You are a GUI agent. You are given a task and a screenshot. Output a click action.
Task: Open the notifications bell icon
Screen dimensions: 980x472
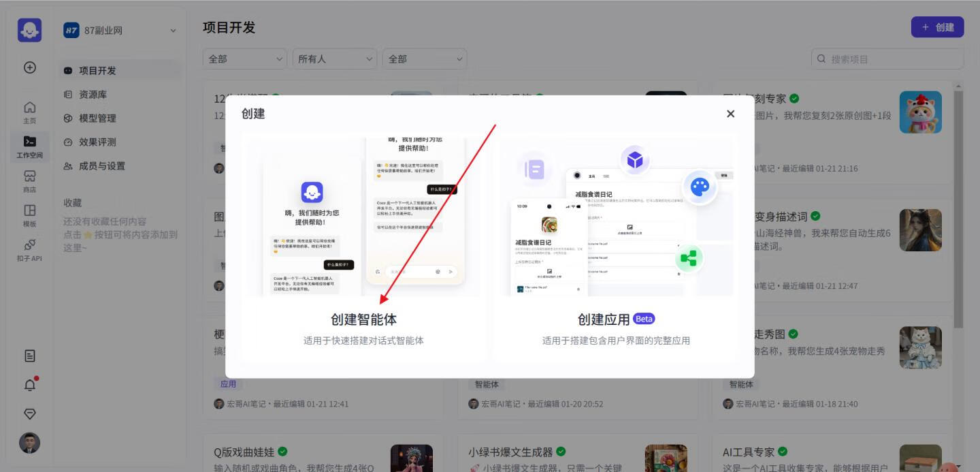pos(30,385)
